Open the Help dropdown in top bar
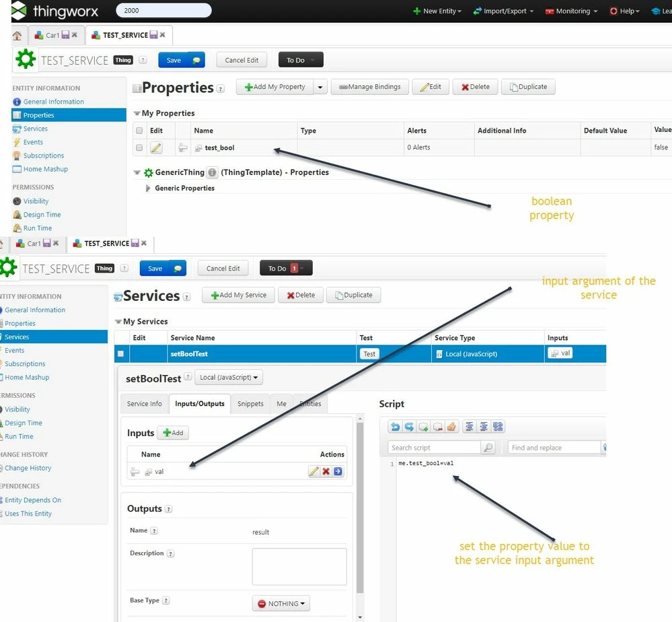Screen dimensions: 672x622 tap(624, 11)
